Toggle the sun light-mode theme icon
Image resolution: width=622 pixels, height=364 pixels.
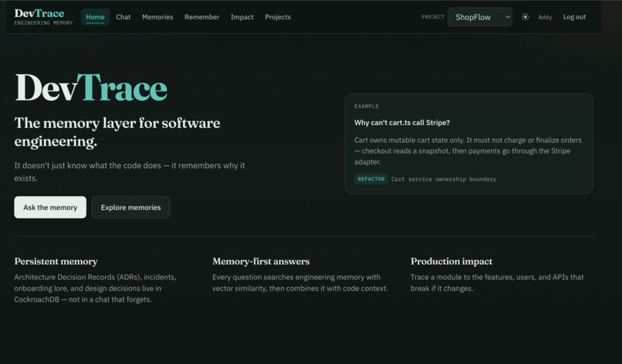click(526, 17)
